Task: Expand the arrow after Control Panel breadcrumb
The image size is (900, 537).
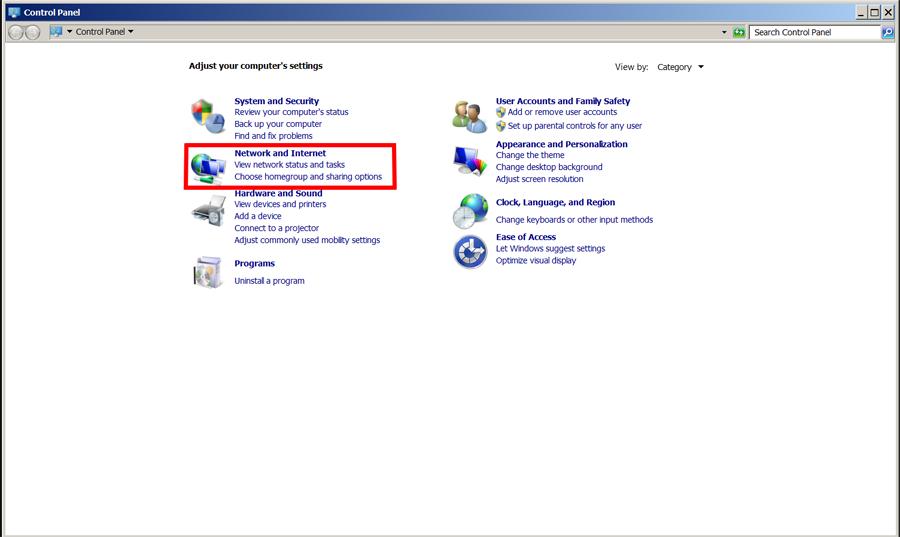Action: click(x=131, y=32)
